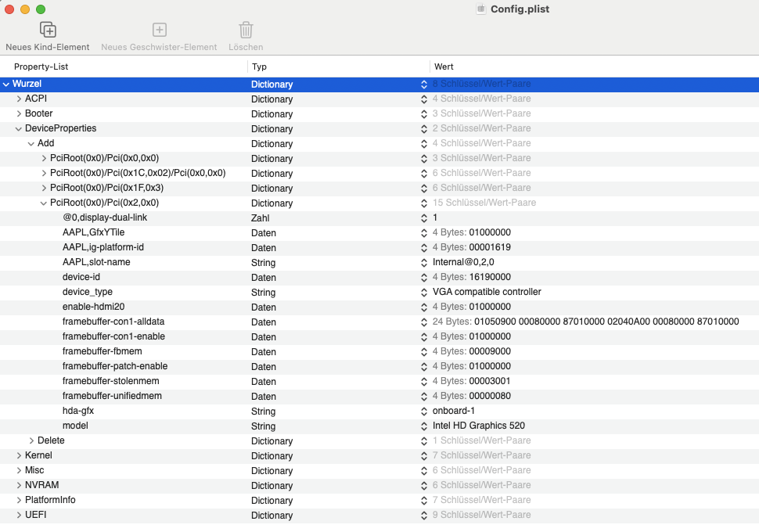Open type popup for device-id row

point(424,278)
